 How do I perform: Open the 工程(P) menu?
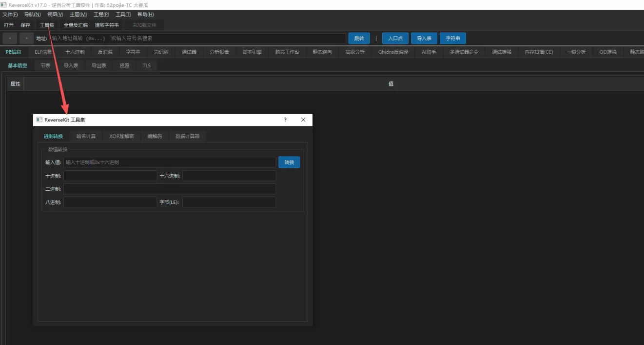click(x=101, y=15)
